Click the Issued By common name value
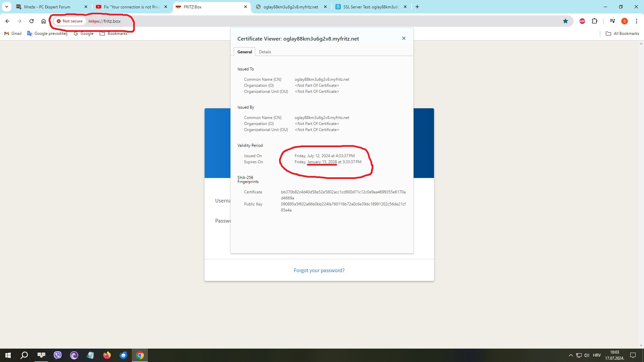The image size is (644, 362). coord(322,118)
